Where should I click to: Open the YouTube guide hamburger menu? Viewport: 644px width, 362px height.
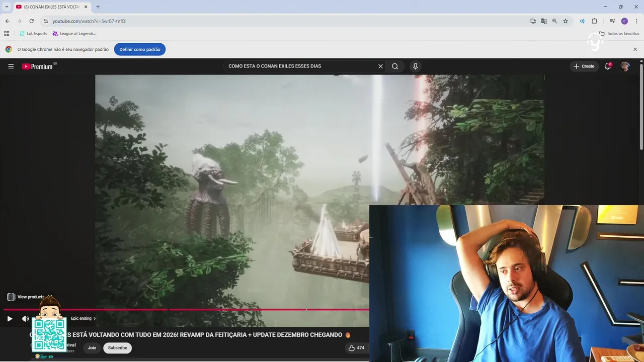click(11, 66)
